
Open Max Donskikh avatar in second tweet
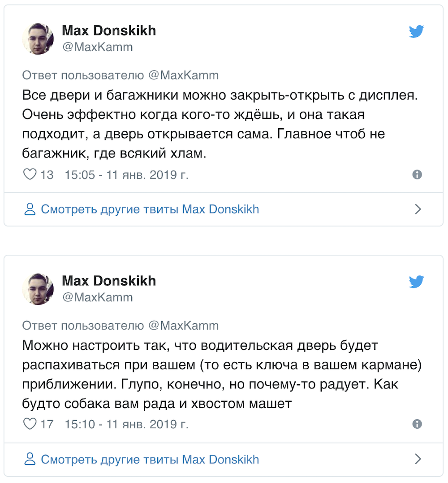click(38, 289)
